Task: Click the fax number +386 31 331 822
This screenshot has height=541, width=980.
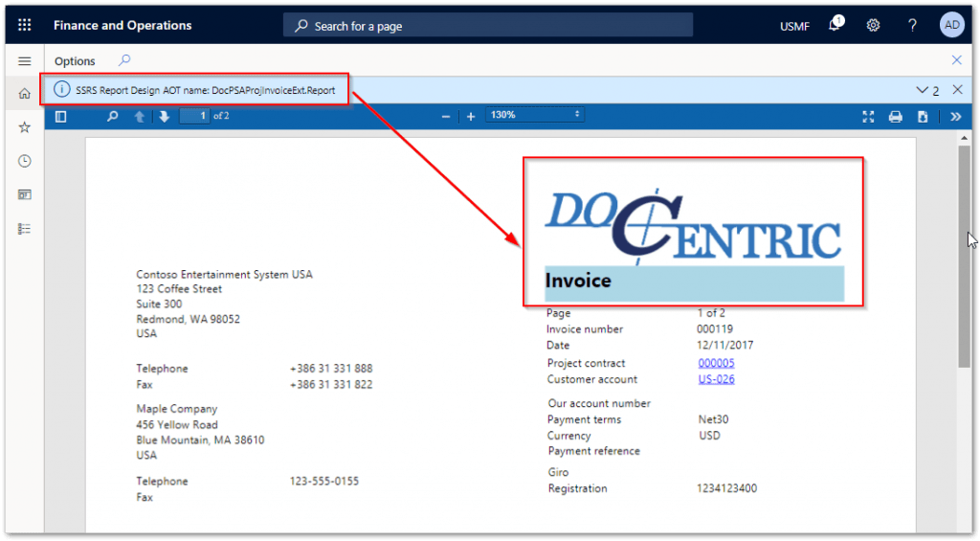Action: pos(331,385)
